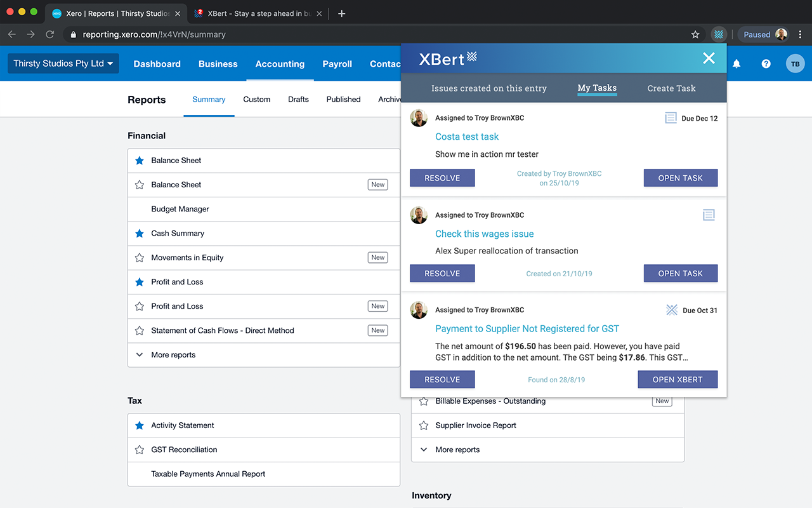Star the Profit and Loss report marked New
The height and width of the screenshot is (508, 812).
(x=140, y=306)
